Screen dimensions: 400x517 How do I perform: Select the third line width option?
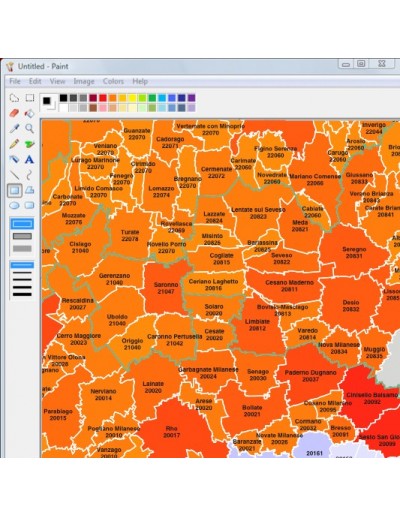click(x=22, y=280)
